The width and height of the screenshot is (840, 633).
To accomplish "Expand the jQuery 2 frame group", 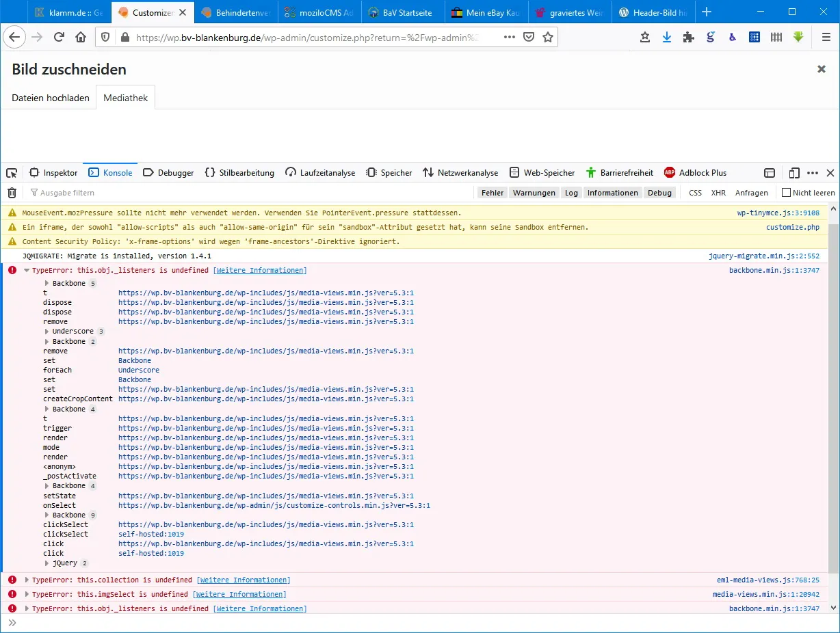I will pyautogui.click(x=47, y=563).
